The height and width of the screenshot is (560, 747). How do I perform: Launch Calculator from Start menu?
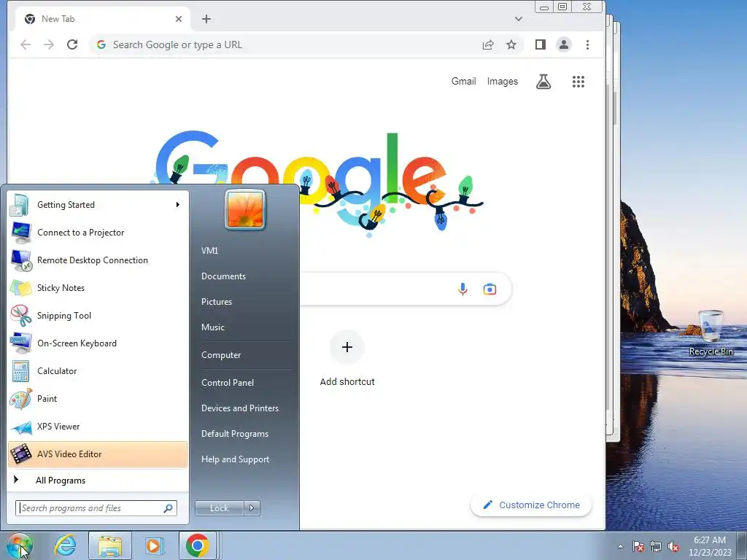click(x=98, y=371)
